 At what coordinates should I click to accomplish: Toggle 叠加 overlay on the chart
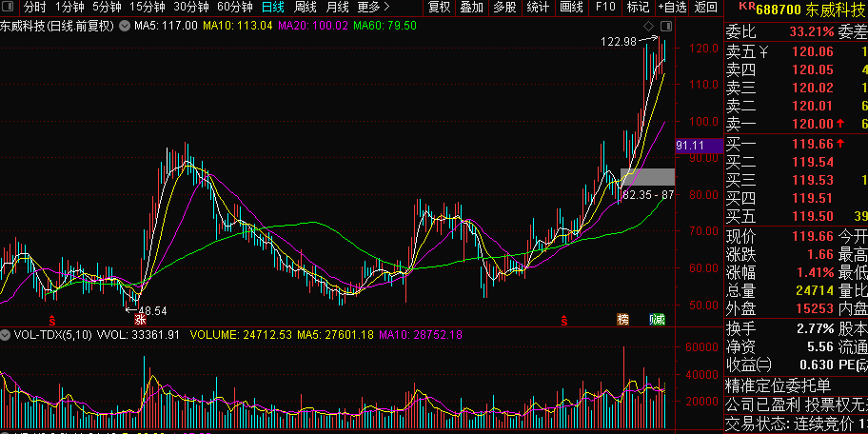471,8
